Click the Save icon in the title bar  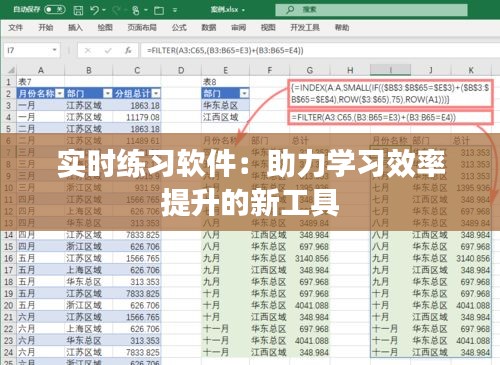(x=78, y=10)
